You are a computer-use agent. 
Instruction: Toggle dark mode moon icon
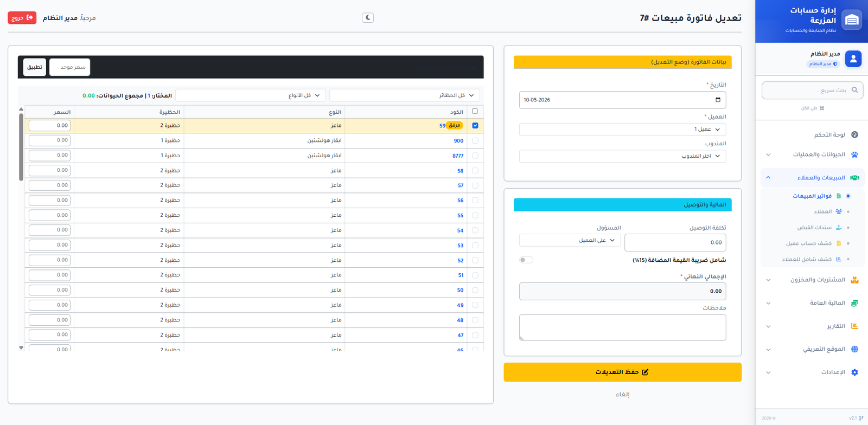[x=368, y=18]
